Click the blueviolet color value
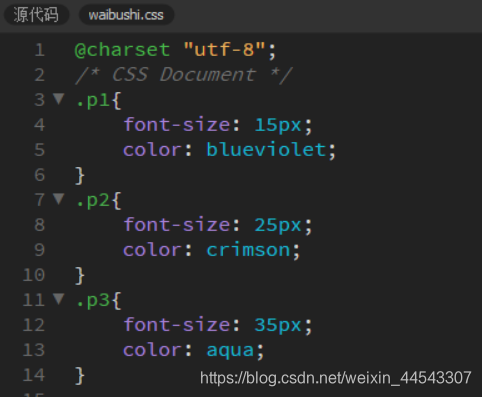The image size is (482, 397). coord(266,150)
